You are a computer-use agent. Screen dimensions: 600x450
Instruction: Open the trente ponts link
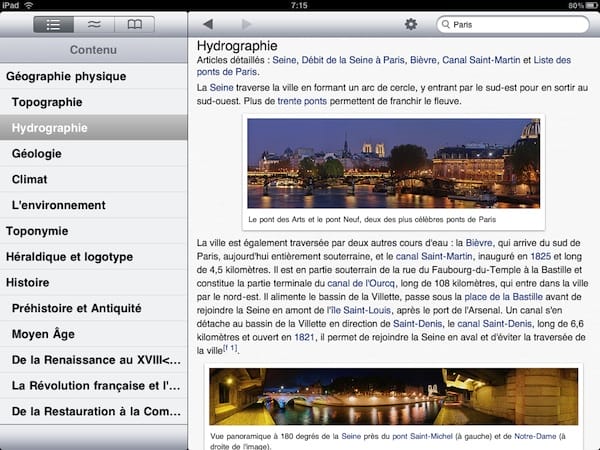click(x=305, y=100)
